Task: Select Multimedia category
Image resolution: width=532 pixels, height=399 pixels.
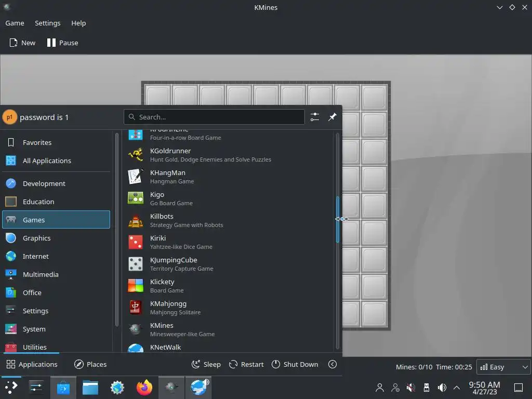Action: pos(56,274)
